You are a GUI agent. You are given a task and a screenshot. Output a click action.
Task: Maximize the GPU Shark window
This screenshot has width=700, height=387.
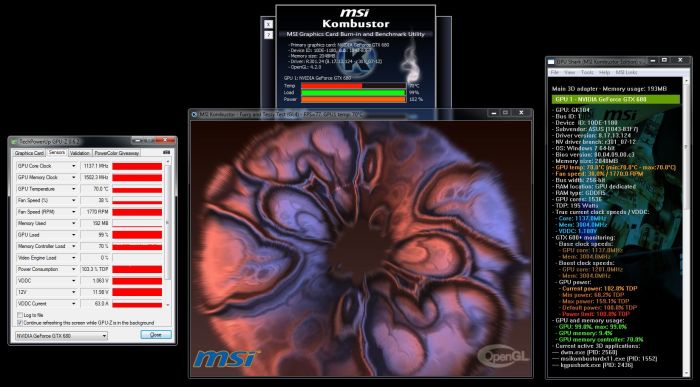pyautogui.click(x=665, y=60)
